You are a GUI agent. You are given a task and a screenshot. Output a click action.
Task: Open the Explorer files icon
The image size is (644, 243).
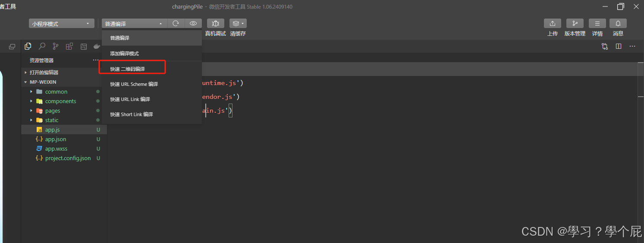point(28,46)
